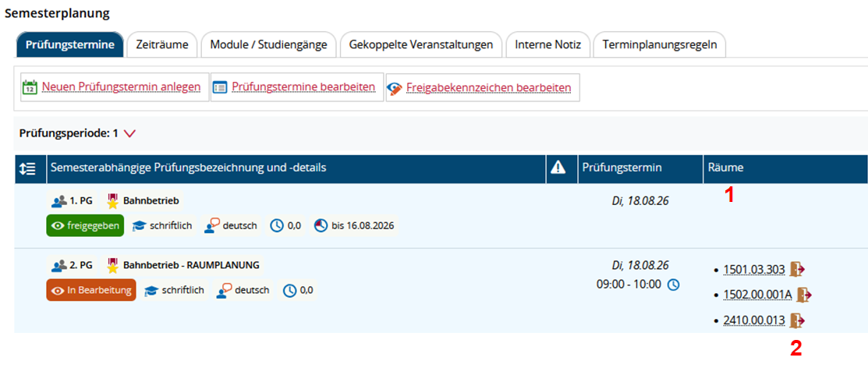The image size is (868, 368).
Task: Click Prüfungstermine bearbeiten link
Action: 303,87
